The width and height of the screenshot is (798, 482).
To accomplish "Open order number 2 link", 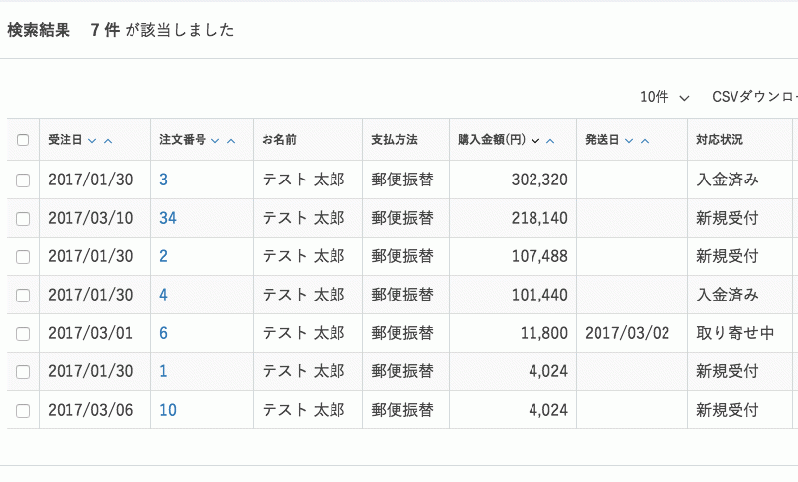I will pos(163,256).
